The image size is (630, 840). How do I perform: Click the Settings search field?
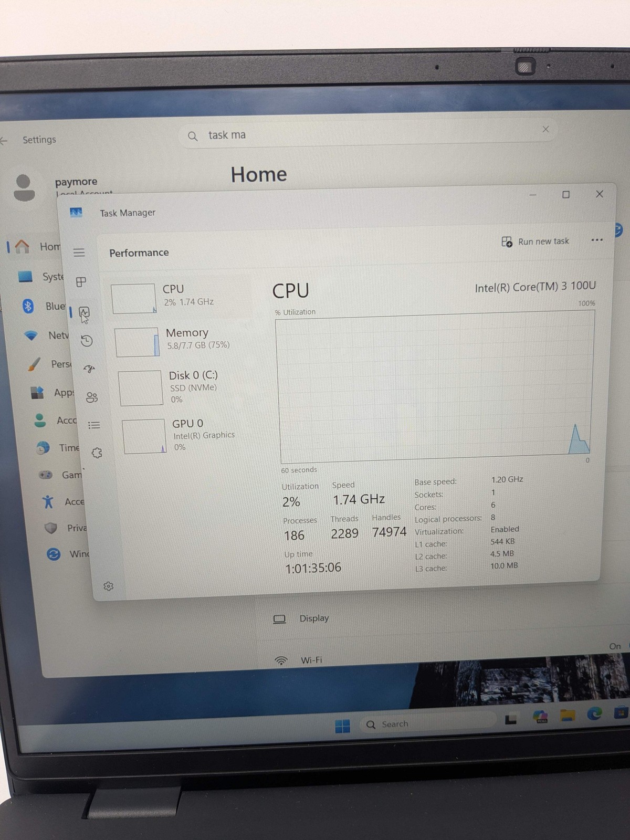[367, 134]
